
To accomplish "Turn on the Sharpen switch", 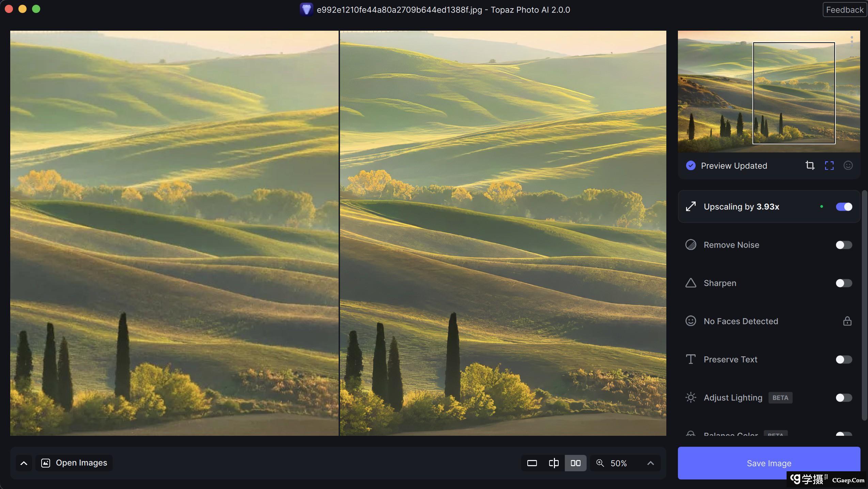I will tap(844, 283).
